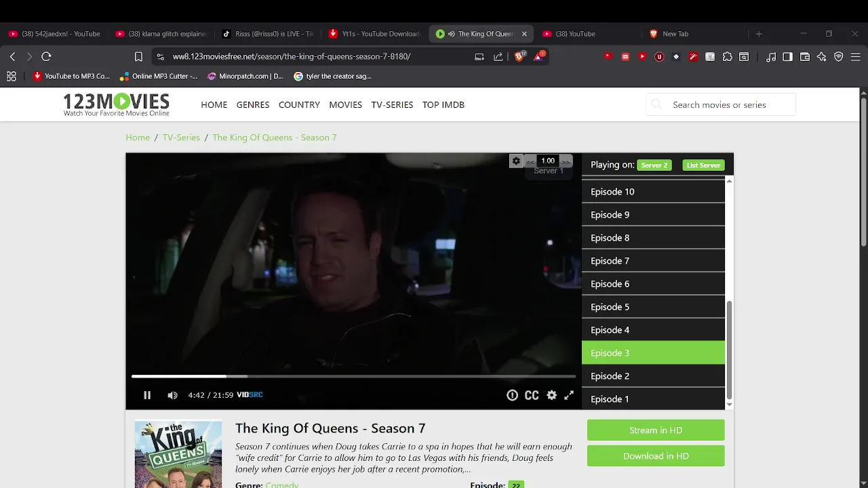Pause the video playback
Viewport: 868px width, 488px height.
click(147, 395)
